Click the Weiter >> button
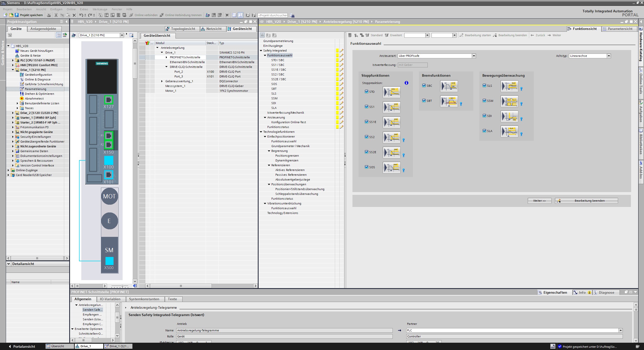Viewport: 644px width, 350px height. (539, 201)
